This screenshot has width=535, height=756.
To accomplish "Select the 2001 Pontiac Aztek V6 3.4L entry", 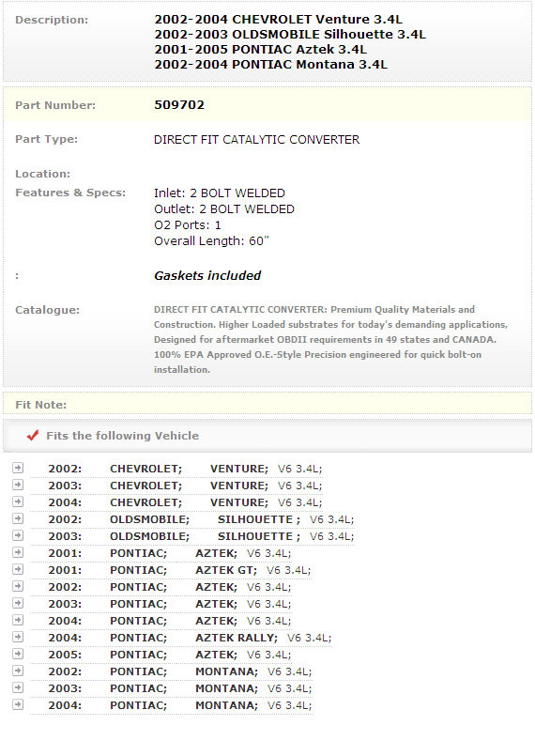I will 170,553.
